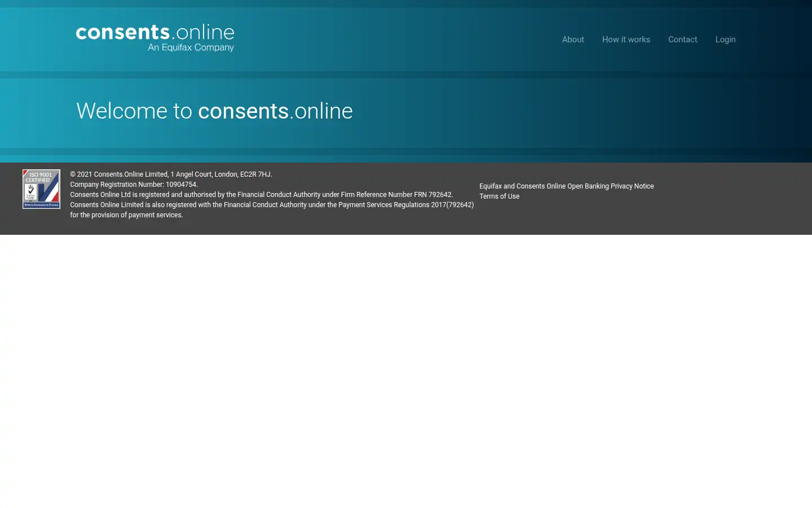Image resolution: width=812 pixels, height=508 pixels.
Task: Click the Company Registration Number 10904754 text
Action: point(134,185)
